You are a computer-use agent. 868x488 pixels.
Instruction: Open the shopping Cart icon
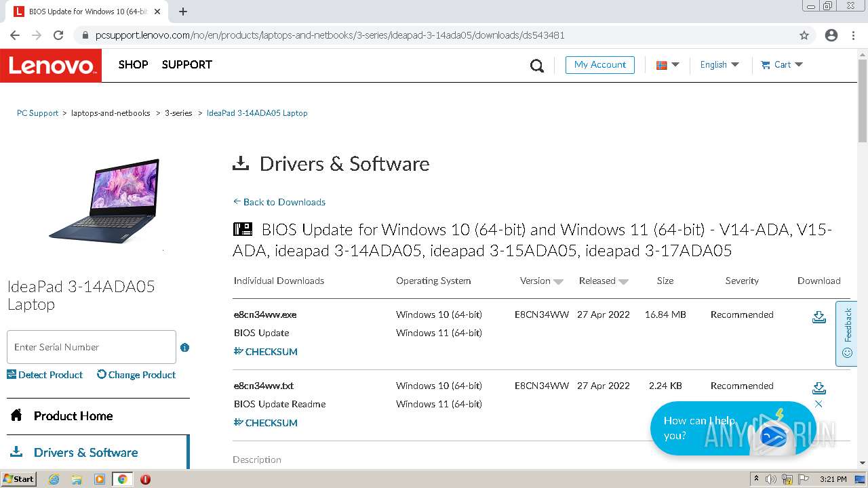(766, 65)
